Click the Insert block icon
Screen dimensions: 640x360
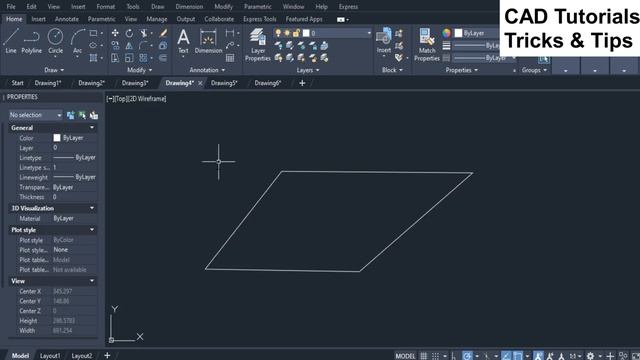[x=384, y=40]
